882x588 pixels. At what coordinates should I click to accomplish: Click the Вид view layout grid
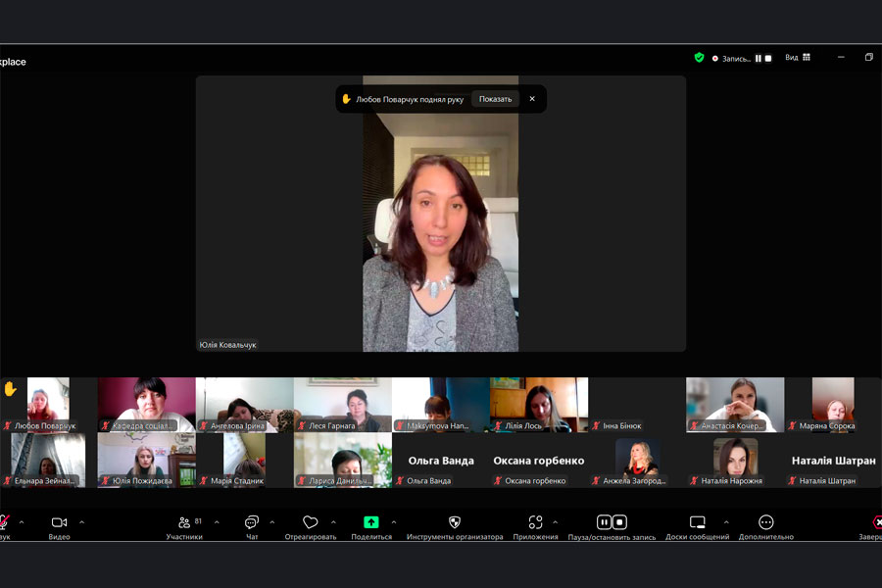807,58
